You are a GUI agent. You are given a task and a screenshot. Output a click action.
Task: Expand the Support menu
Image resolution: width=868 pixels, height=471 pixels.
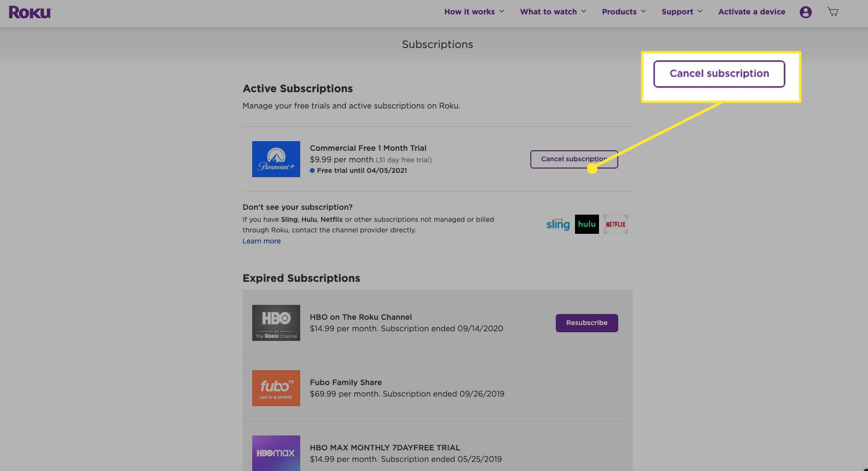tap(682, 12)
